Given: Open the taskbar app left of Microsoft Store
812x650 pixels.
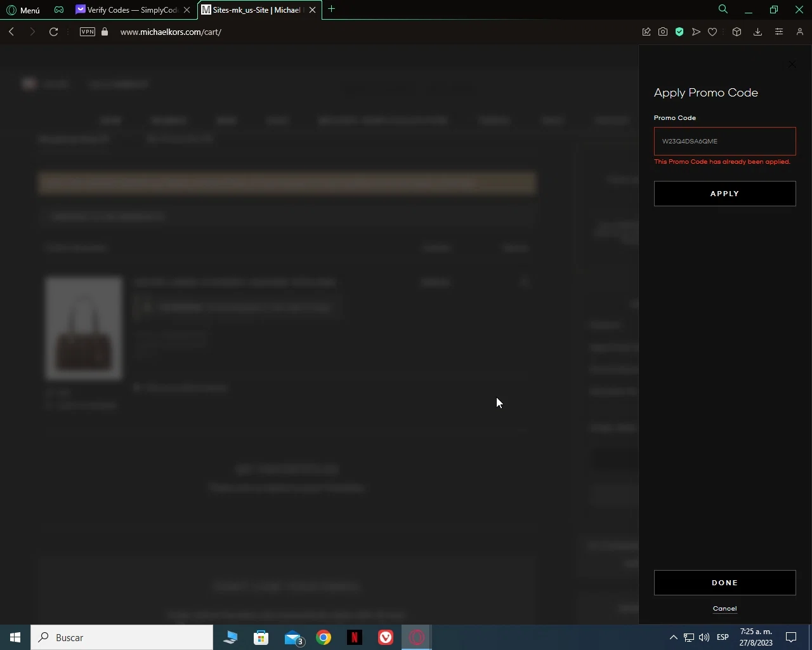Looking at the screenshot, I should pos(230,637).
